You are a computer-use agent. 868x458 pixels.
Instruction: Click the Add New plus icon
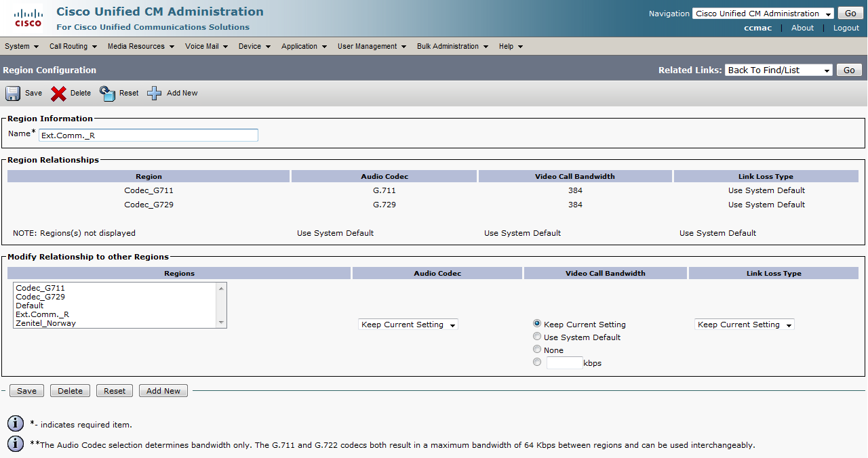[155, 93]
